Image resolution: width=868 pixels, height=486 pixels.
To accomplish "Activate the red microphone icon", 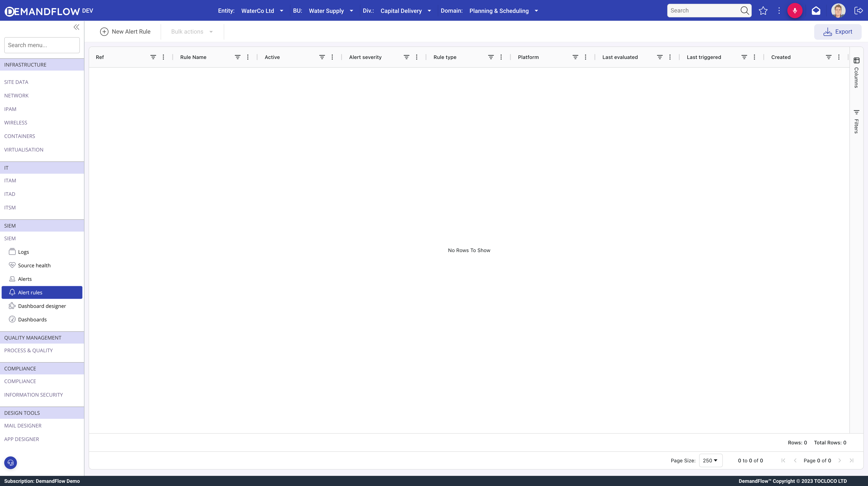I will click(795, 10).
